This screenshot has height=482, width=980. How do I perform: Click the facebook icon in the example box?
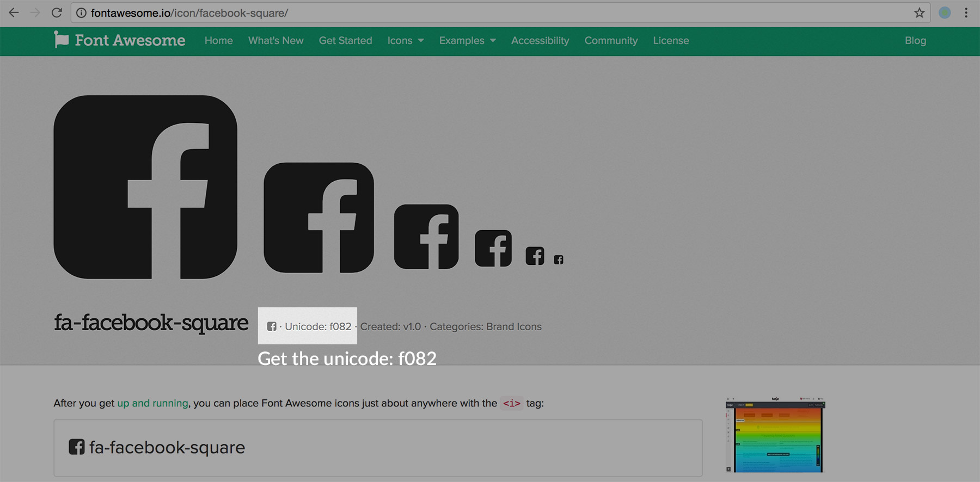tap(77, 447)
